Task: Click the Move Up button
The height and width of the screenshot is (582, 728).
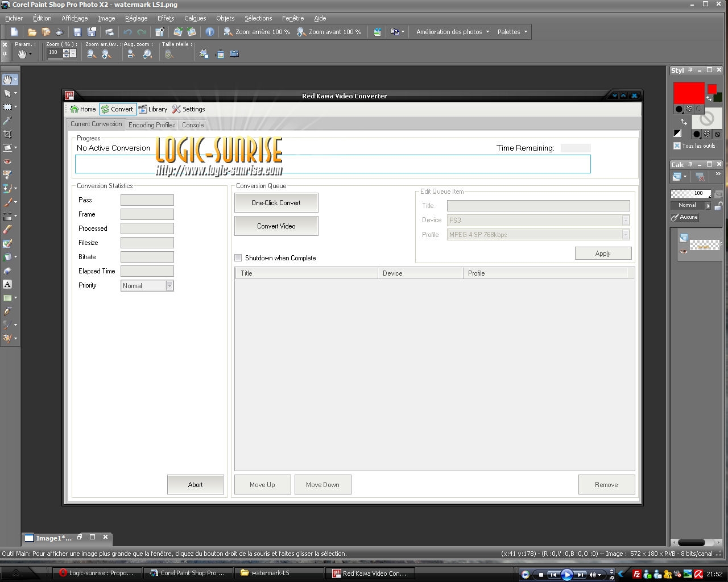Action: click(x=263, y=485)
